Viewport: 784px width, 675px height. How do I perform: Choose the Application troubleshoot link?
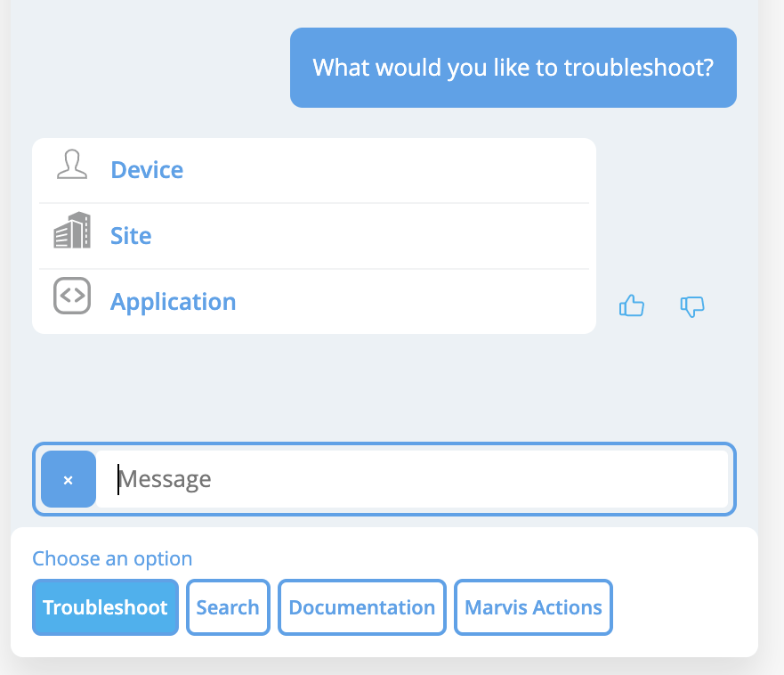(x=173, y=302)
